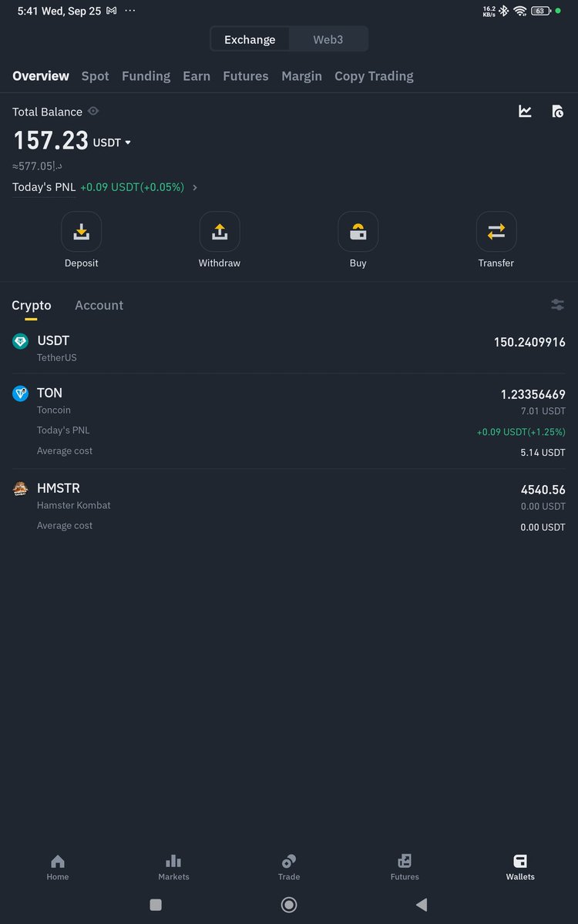Open the TON Toncoin asset name
The width and height of the screenshot is (578, 924).
click(x=54, y=400)
